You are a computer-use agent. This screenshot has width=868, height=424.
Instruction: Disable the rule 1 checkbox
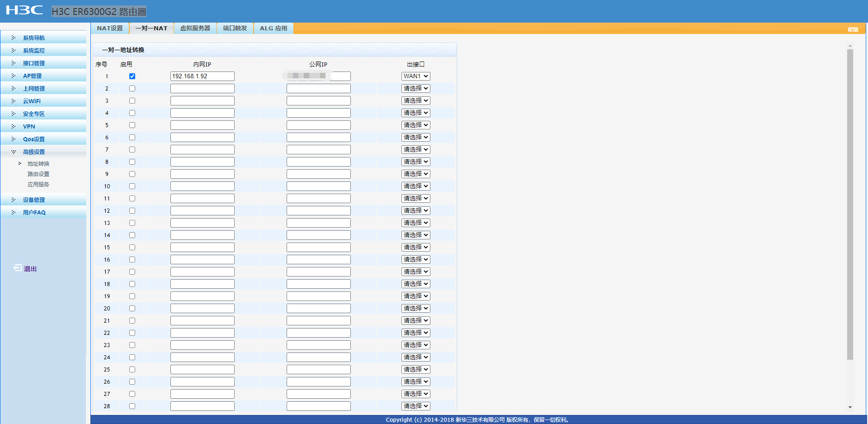(x=132, y=76)
